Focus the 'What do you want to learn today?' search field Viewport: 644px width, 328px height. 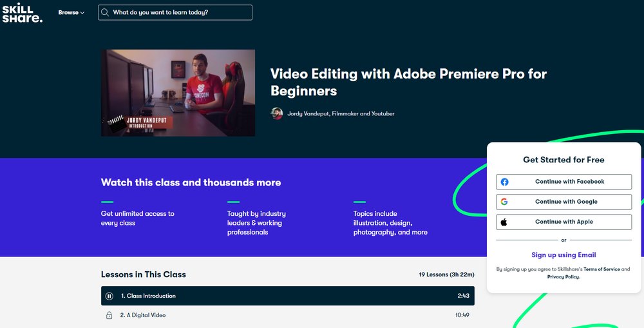[175, 12]
